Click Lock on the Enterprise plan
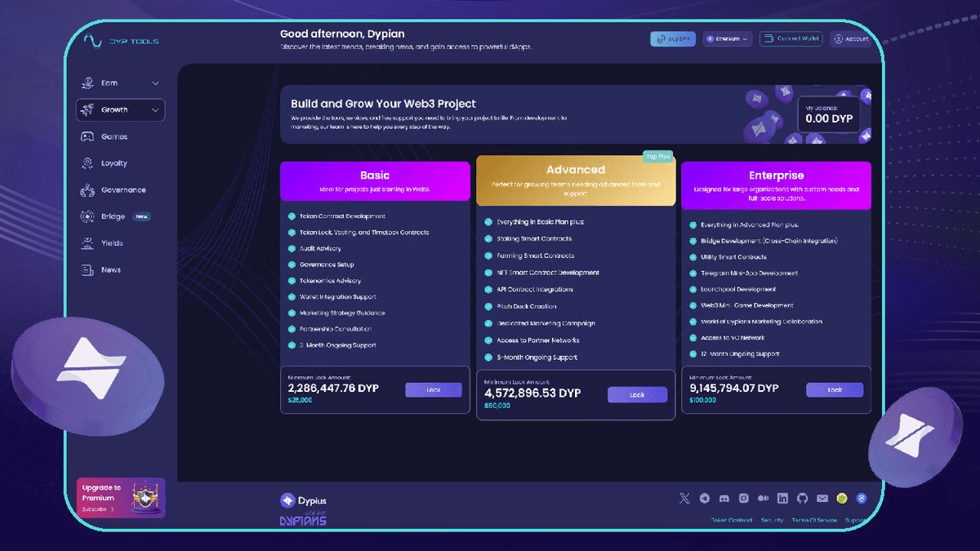Screen dimensions: 980x551 click(835, 390)
